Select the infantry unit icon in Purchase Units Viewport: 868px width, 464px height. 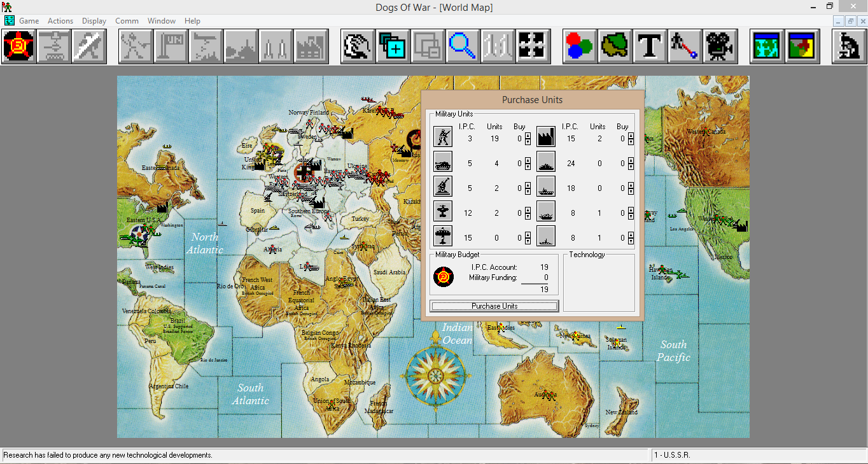(443, 137)
